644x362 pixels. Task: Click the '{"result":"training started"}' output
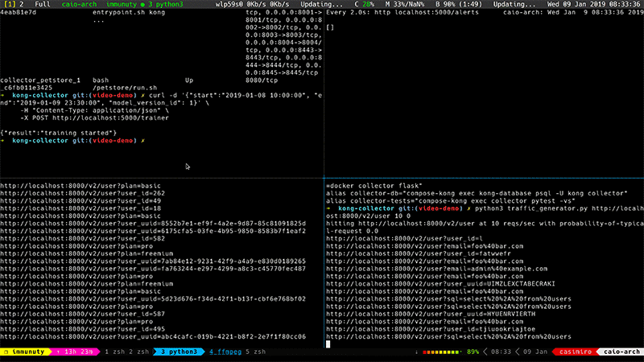(58, 133)
